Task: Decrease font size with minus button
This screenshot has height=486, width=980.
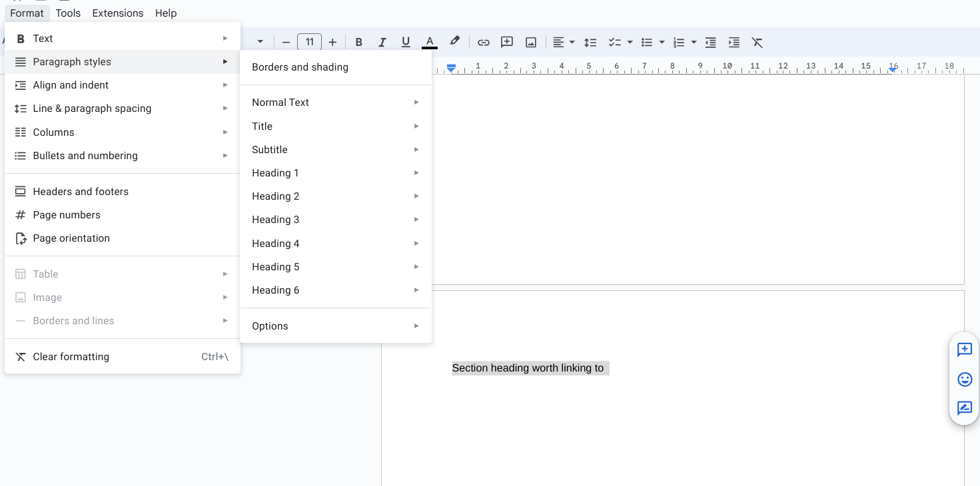Action: 286,42
